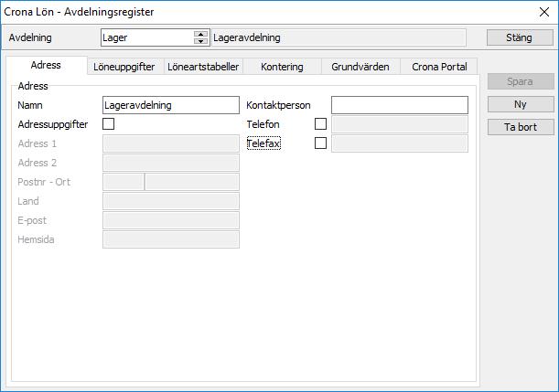Viewport: 559px width, 392px height.
Task: Click the Telefax number field
Action: 400,143
